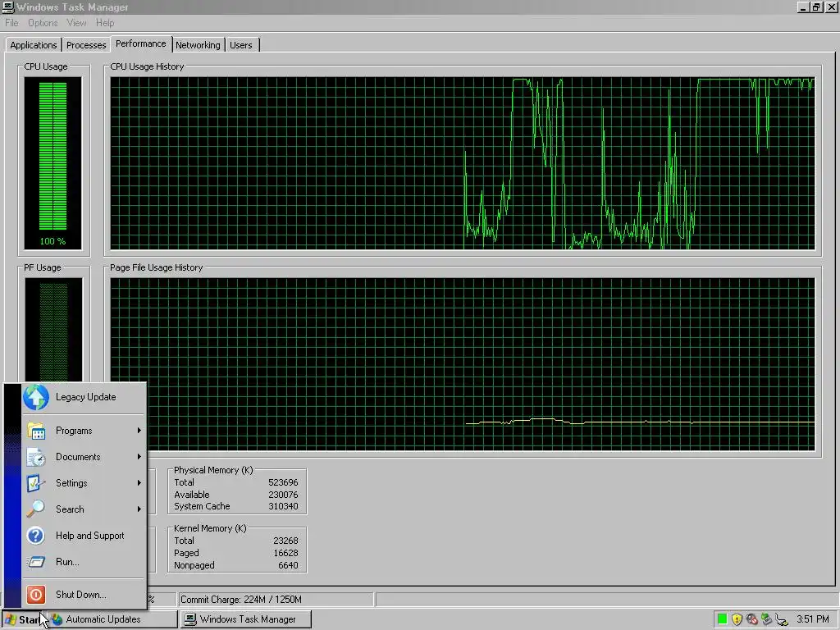Click the PF Usage meter
Image resolution: width=840 pixels, height=630 pixels.
[x=53, y=330]
